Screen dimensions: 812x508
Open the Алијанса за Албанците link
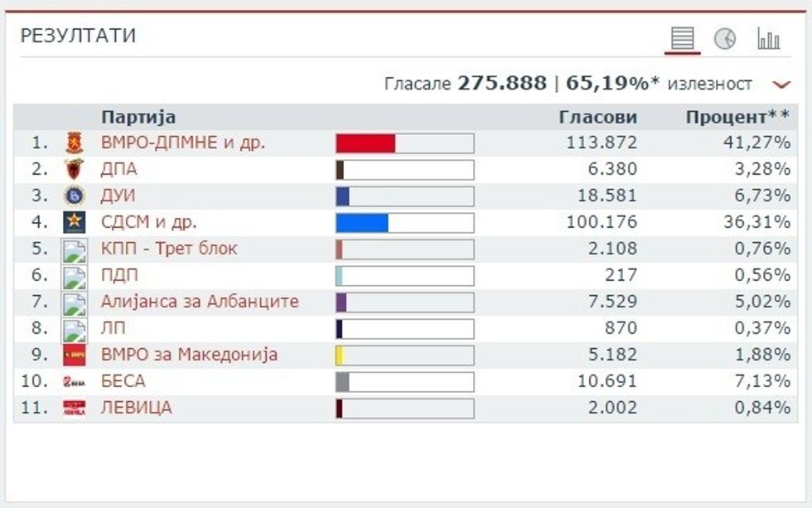[x=200, y=302]
